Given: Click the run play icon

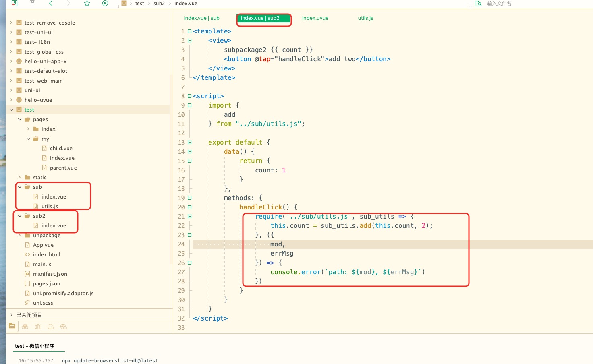Looking at the screenshot, I should point(105,3).
